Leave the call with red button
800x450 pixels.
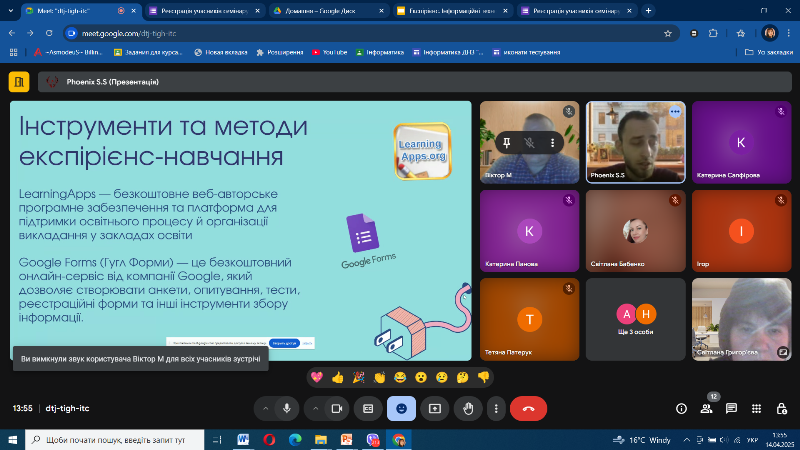pos(529,409)
